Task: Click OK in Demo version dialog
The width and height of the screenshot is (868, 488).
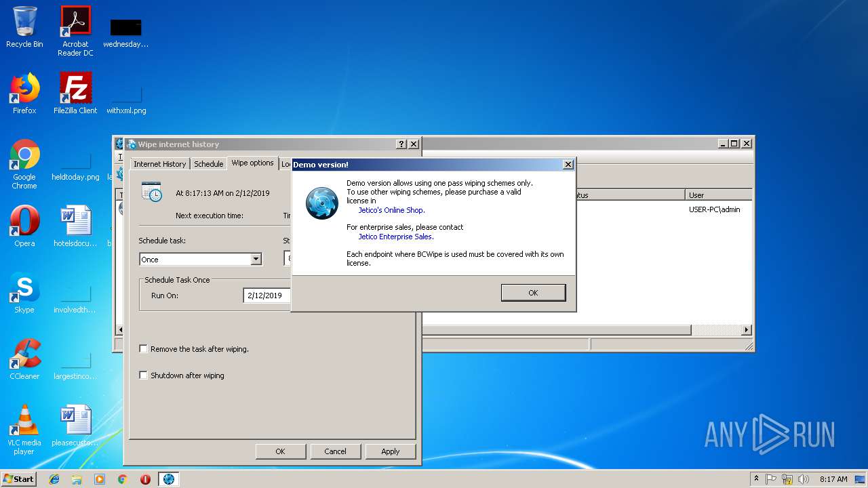Action: click(533, 293)
